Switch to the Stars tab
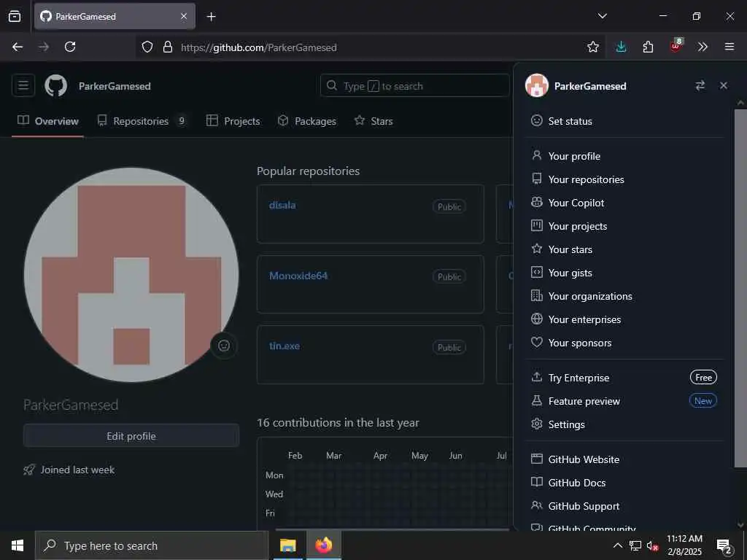Image resolution: width=747 pixels, height=560 pixels. [373, 121]
